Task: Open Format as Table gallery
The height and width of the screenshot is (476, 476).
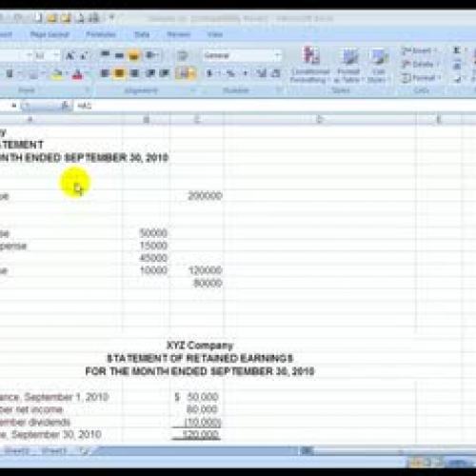Action: 348,65
